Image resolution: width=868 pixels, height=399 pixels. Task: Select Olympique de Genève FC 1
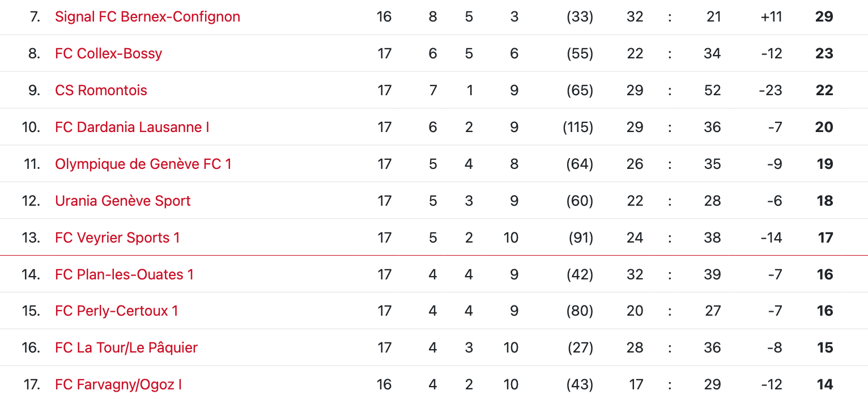pyautogui.click(x=143, y=164)
